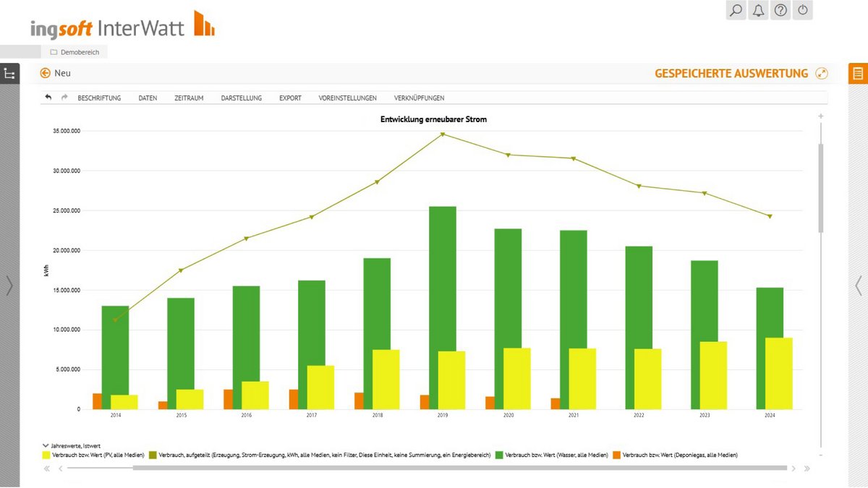Click the Export menu button
The width and height of the screenshot is (868, 488).
[x=290, y=98]
